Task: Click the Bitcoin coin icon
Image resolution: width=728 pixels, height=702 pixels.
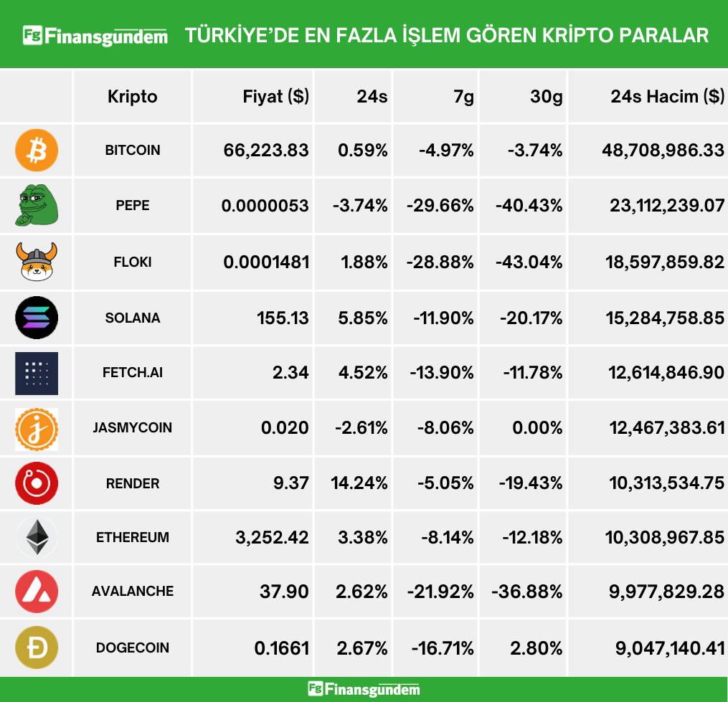Action: (x=37, y=151)
